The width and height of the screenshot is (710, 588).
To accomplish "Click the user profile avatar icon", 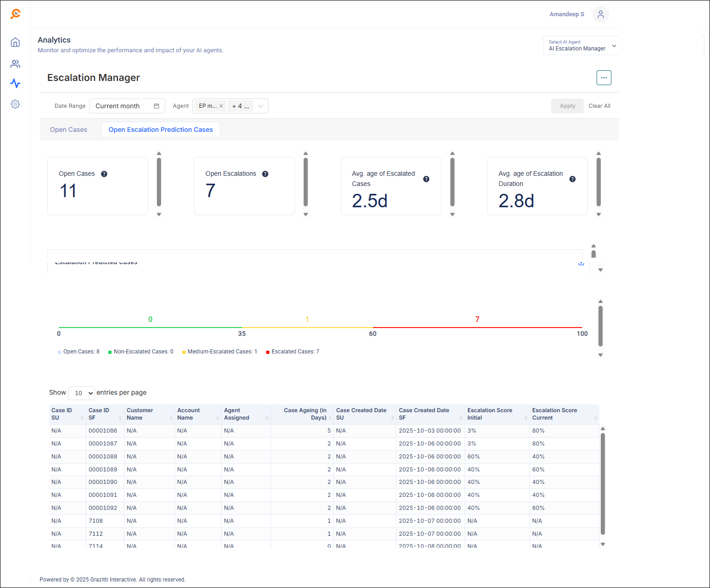I will pyautogui.click(x=600, y=14).
